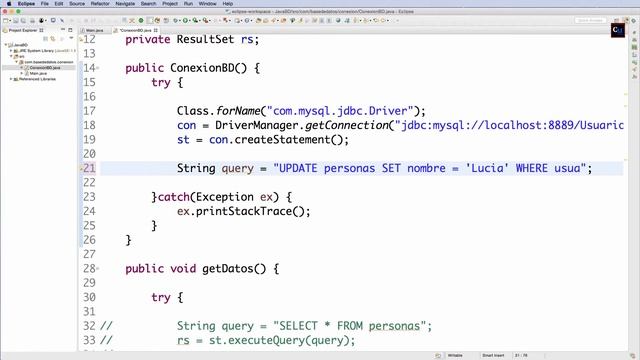640x360 pixels.
Task: Click the Collapse All icon in Project Explorer
Action: click(45, 38)
